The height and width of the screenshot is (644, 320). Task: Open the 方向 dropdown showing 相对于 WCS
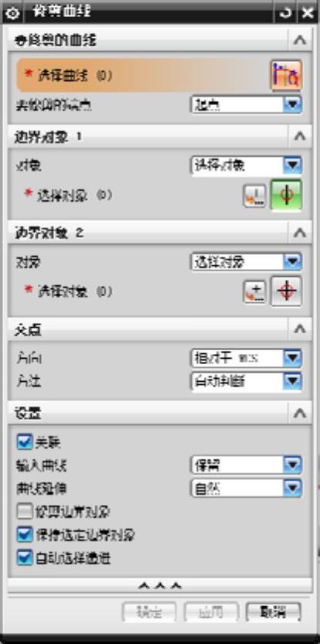tap(247, 358)
